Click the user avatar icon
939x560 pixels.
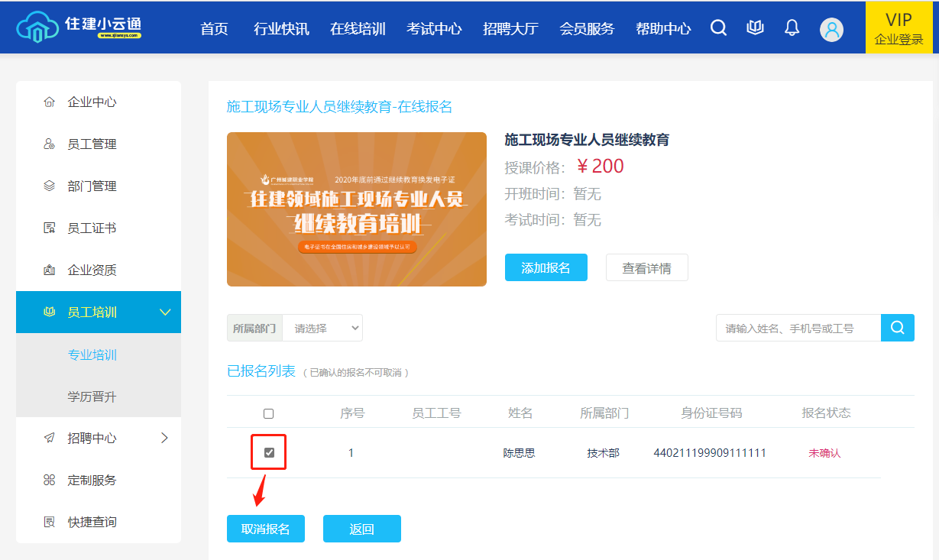coord(831,30)
